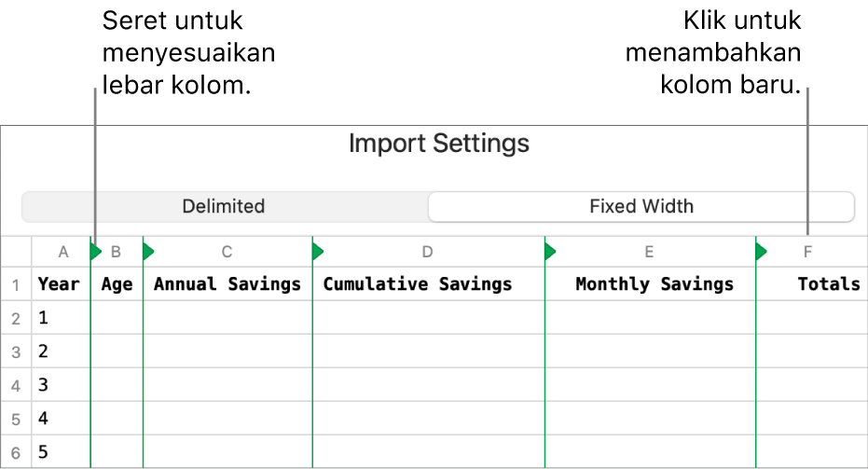Select column A header
868x469 pixels.
(x=62, y=252)
